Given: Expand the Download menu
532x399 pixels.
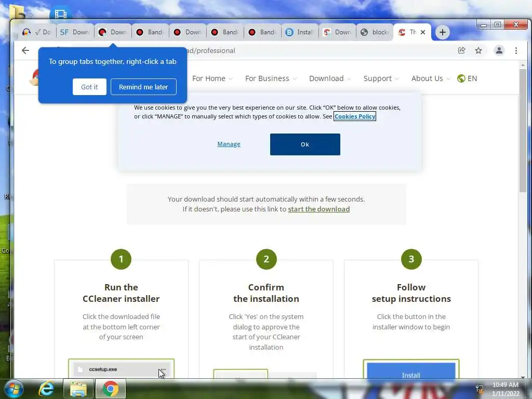Looking at the screenshot, I should pos(330,78).
